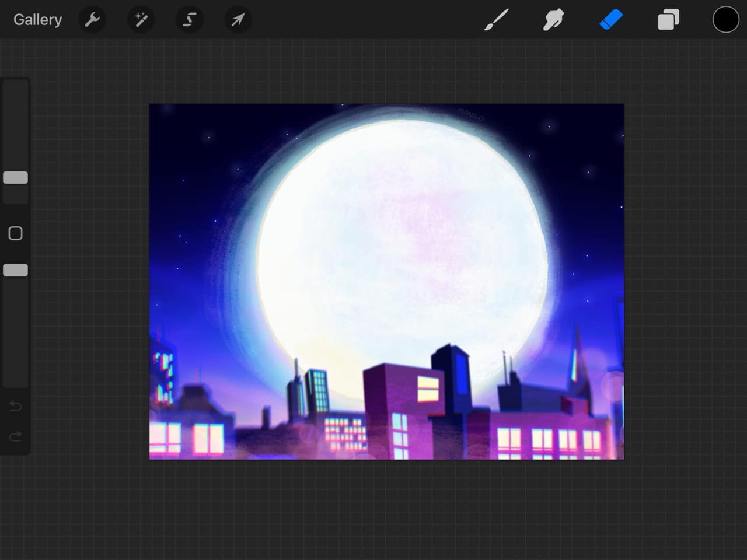The height and width of the screenshot is (560, 747).
Task: Select the Selection tool
Action: coord(189,19)
